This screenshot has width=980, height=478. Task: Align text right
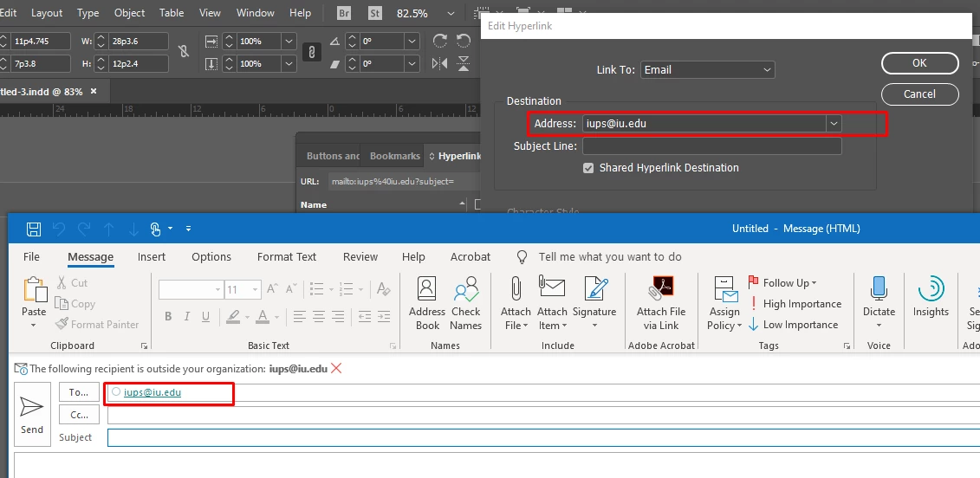[x=338, y=316]
